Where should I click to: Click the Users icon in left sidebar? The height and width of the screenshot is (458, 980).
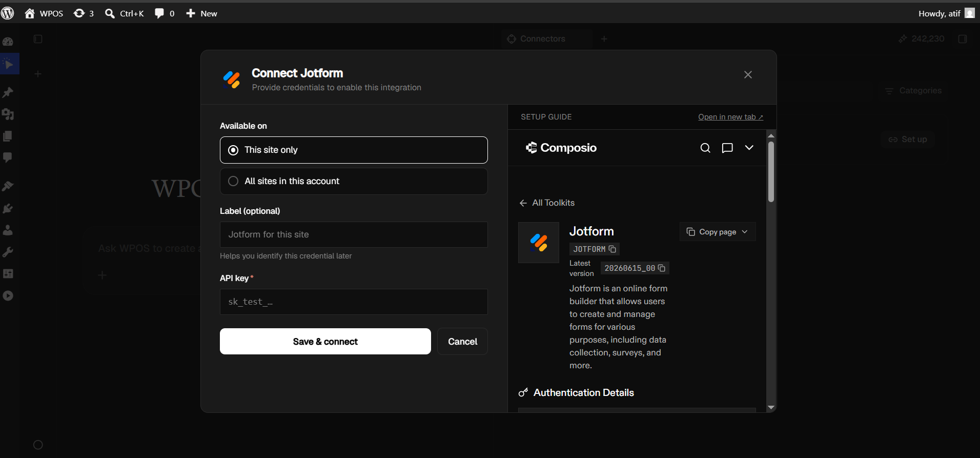(8, 230)
